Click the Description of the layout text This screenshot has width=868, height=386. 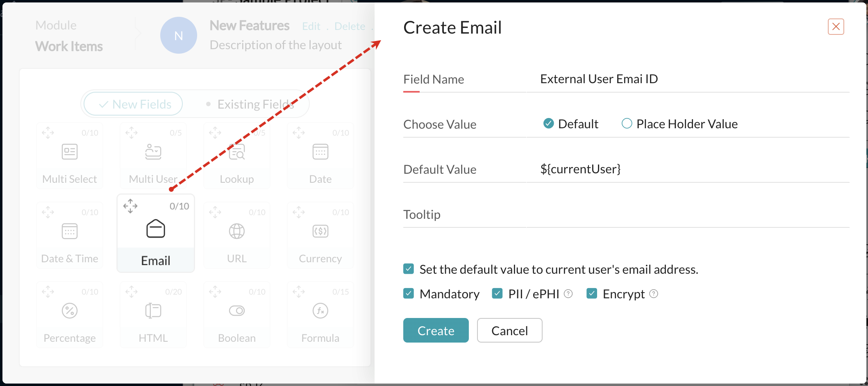pos(276,45)
